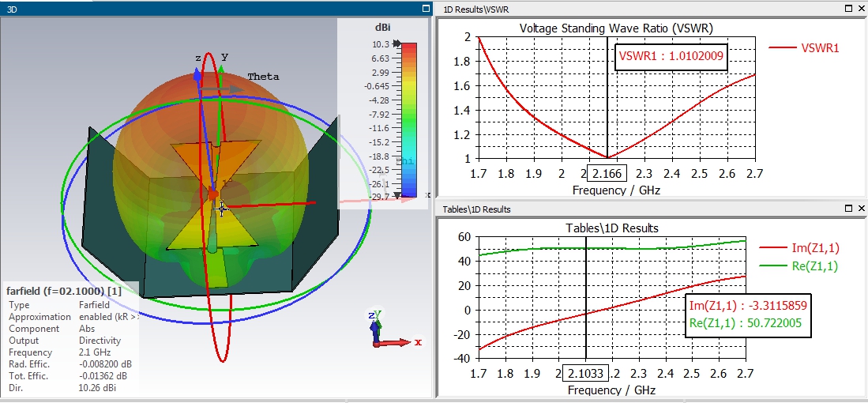Image resolution: width=868 pixels, height=403 pixels.
Task: Click the 10.3 value on color scale
Action: click(x=381, y=44)
